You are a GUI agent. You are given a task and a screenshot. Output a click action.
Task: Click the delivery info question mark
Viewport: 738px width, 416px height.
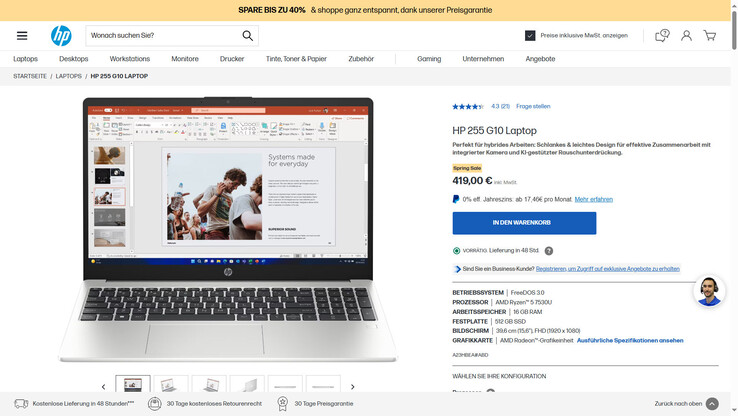(x=549, y=251)
